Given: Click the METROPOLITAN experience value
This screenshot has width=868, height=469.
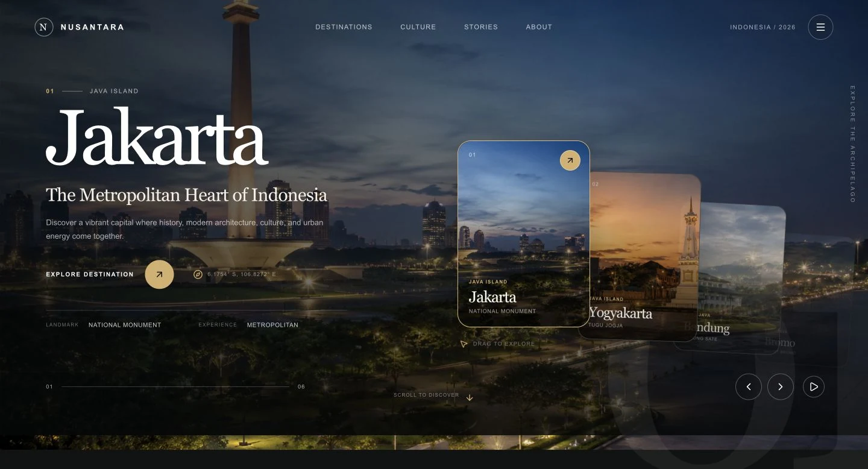Looking at the screenshot, I should 272,325.
